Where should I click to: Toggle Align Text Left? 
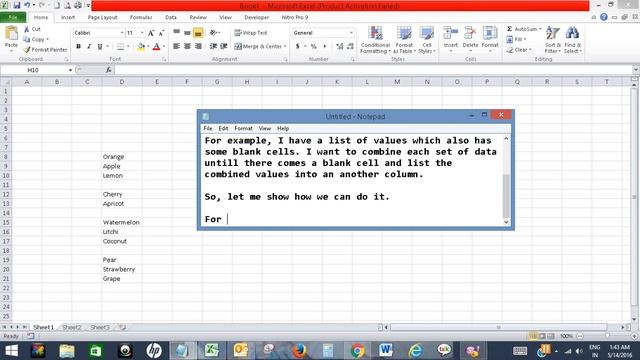tap(176, 47)
